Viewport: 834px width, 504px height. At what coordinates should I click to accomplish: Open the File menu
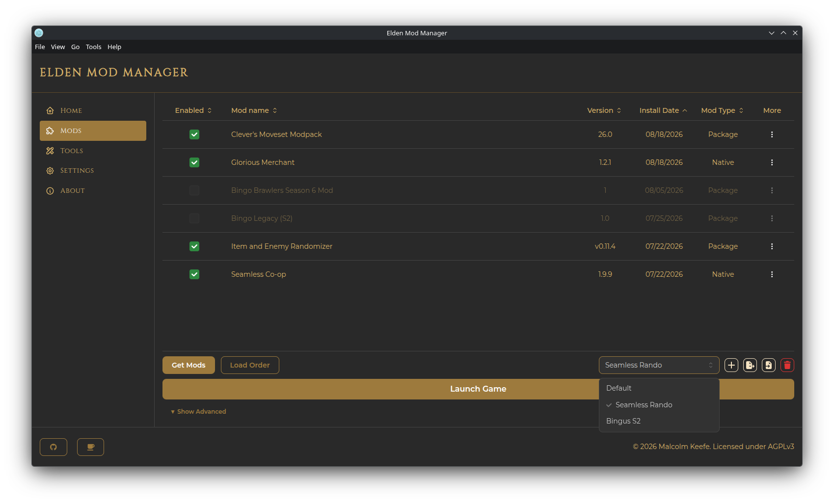pyautogui.click(x=40, y=47)
